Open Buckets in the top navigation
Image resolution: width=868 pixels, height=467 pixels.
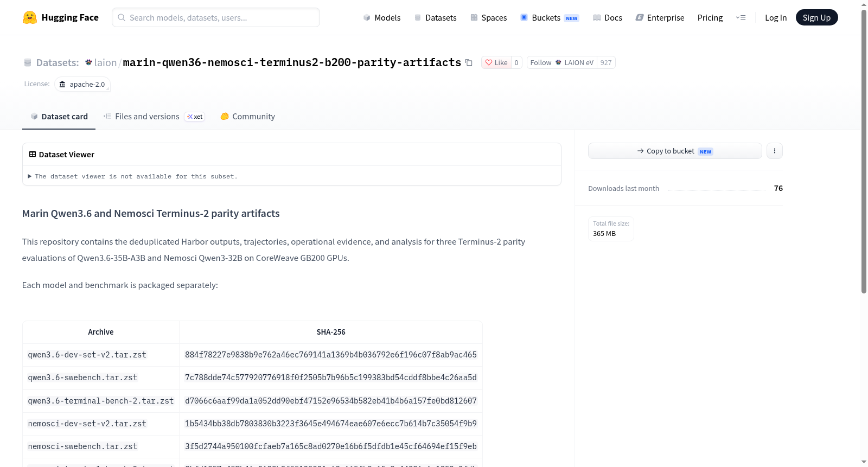(550, 17)
